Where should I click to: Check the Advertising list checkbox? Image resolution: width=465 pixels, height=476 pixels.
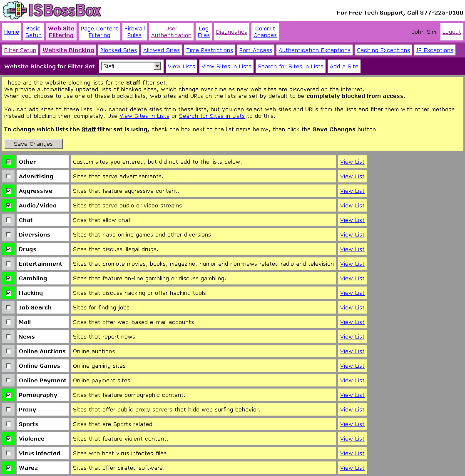pos(9,177)
